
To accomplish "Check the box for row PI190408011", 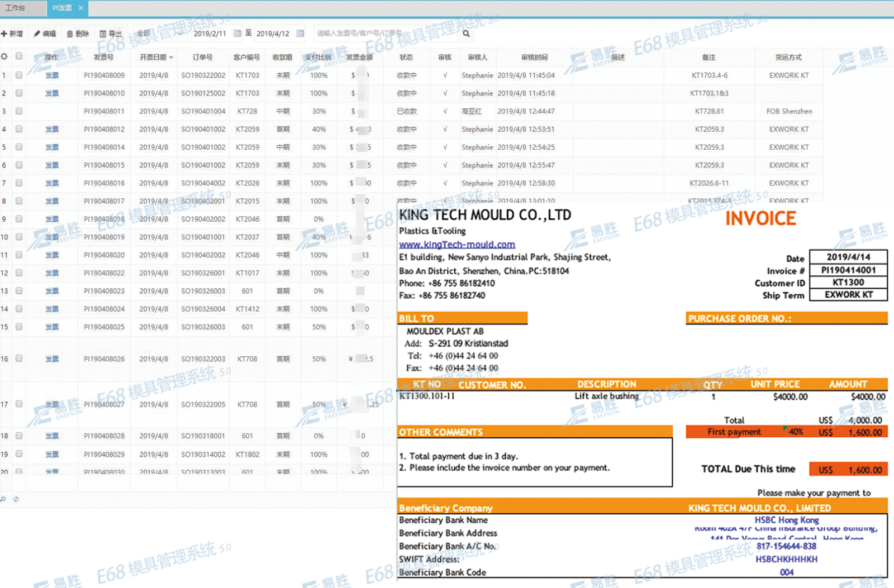I will pyautogui.click(x=19, y=111).
